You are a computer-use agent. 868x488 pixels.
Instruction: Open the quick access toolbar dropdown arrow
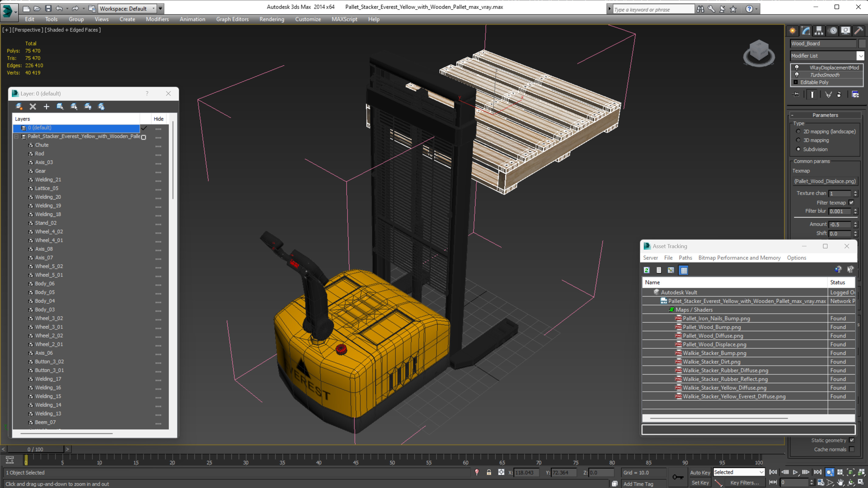click(160, 9)
